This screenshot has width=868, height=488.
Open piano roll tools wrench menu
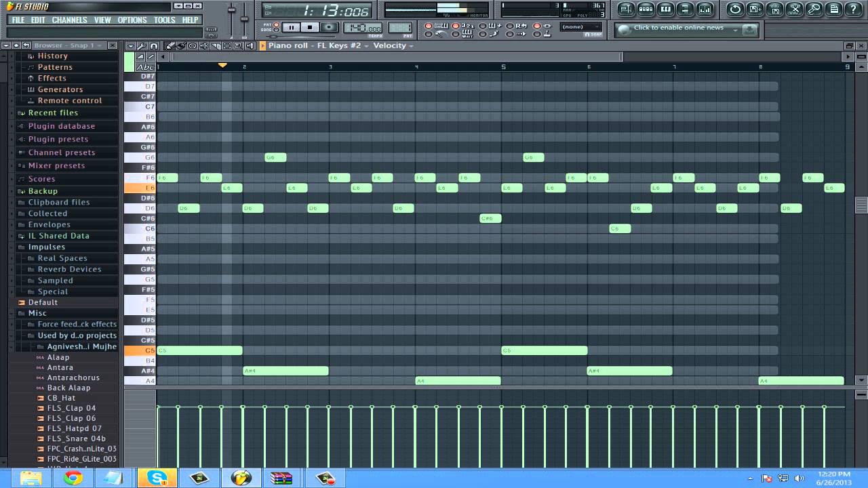pyautogui.click(x=142, y=46)
